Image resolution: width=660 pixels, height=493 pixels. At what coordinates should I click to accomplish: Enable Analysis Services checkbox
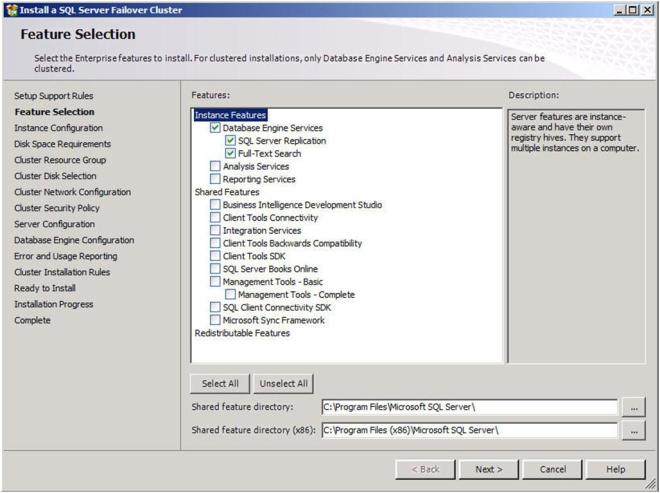click(x=216, y=167)
